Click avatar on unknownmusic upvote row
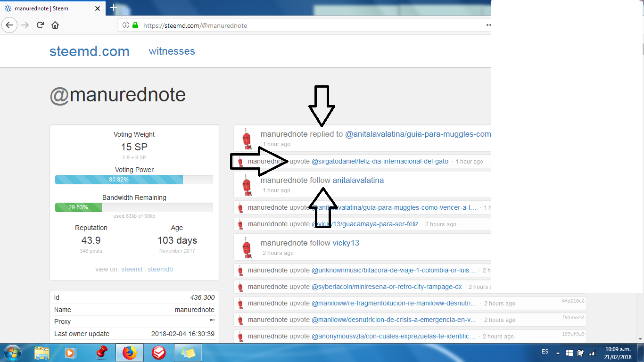Screen dimensions: 644x362 pyautogui.click(x=240, y=271)
